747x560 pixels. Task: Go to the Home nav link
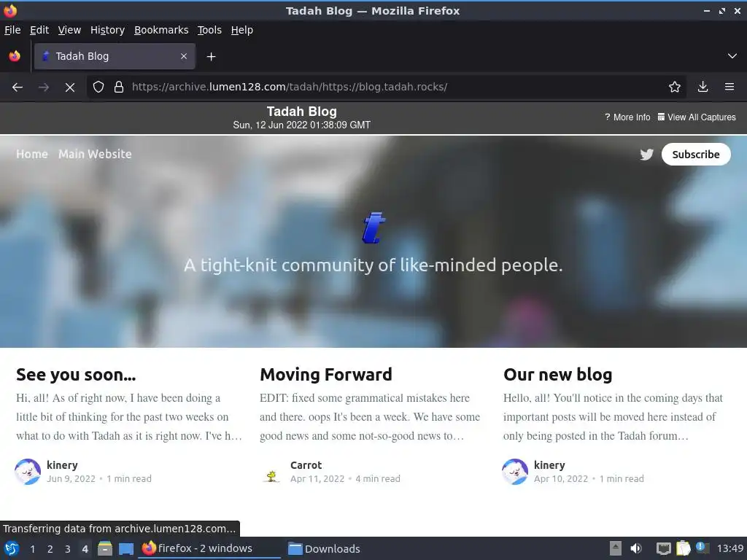coord(32,155)
